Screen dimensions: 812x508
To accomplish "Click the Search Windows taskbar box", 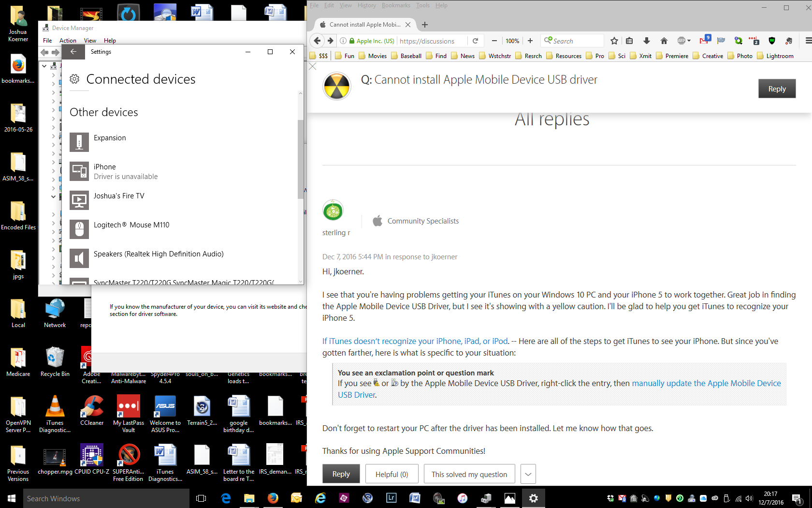I will click(106, 498).
